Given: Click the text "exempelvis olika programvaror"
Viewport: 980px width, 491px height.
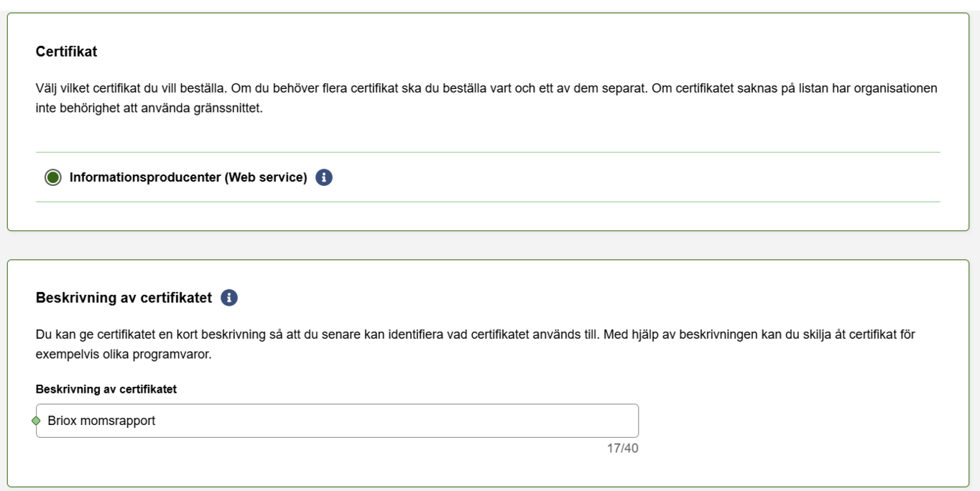Looking at the screenshot, I should click(x=124, y=355).
